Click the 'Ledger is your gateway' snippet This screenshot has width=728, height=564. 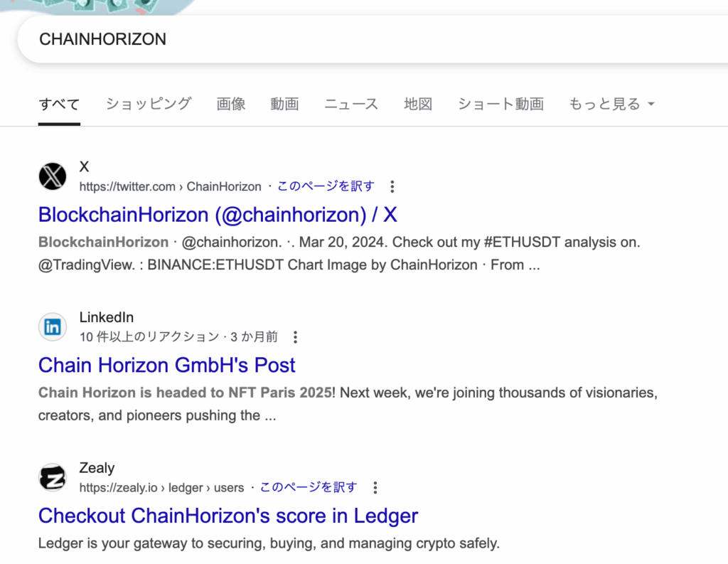click(x=269, y=543)
